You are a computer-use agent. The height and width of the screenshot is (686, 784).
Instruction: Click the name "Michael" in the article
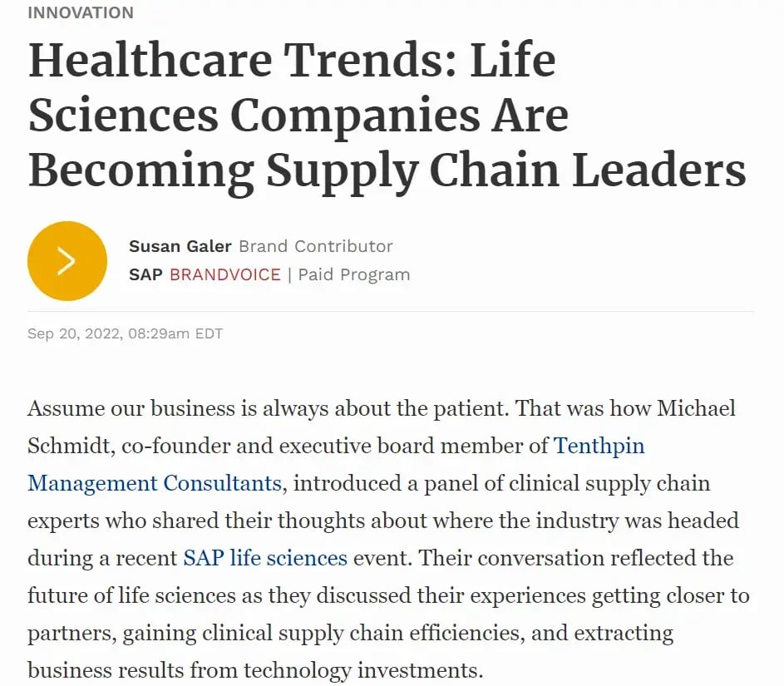696,408
